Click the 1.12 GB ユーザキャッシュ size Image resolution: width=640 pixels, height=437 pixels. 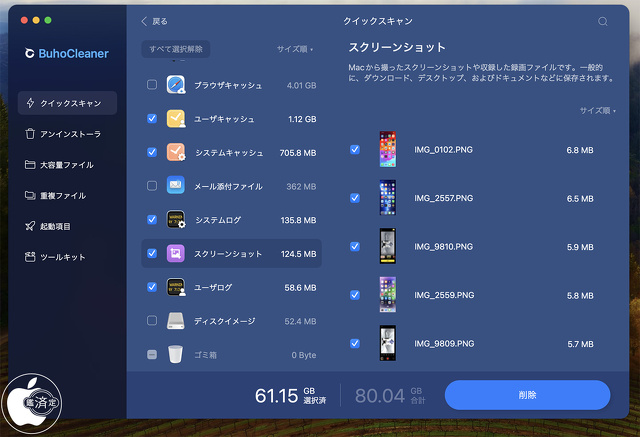302,119
